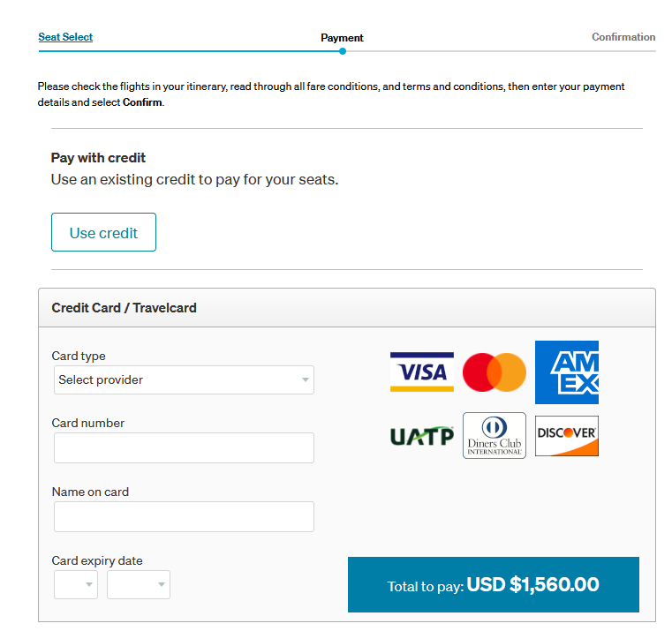Click the UATP card logo

coord(422,436)
